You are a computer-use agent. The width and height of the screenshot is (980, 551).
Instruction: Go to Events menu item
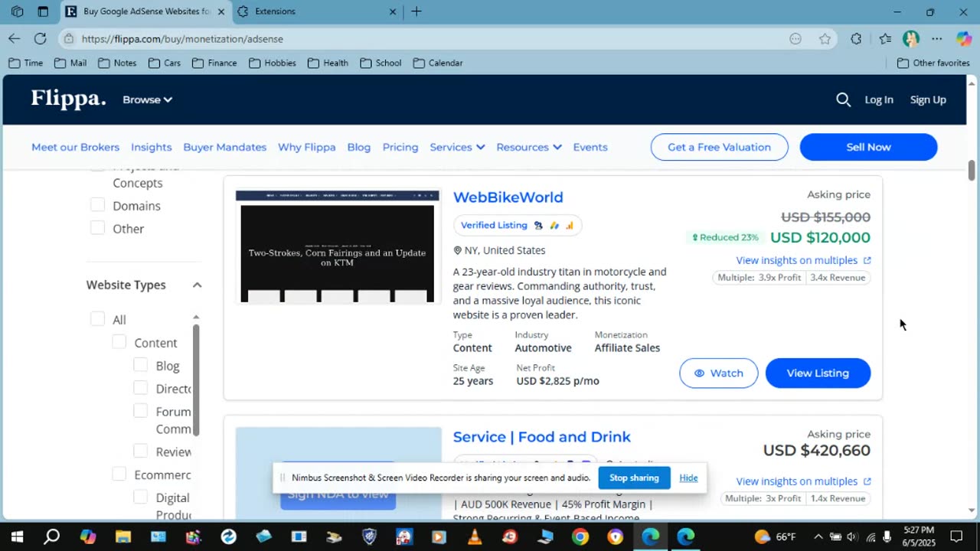point(590,147)
